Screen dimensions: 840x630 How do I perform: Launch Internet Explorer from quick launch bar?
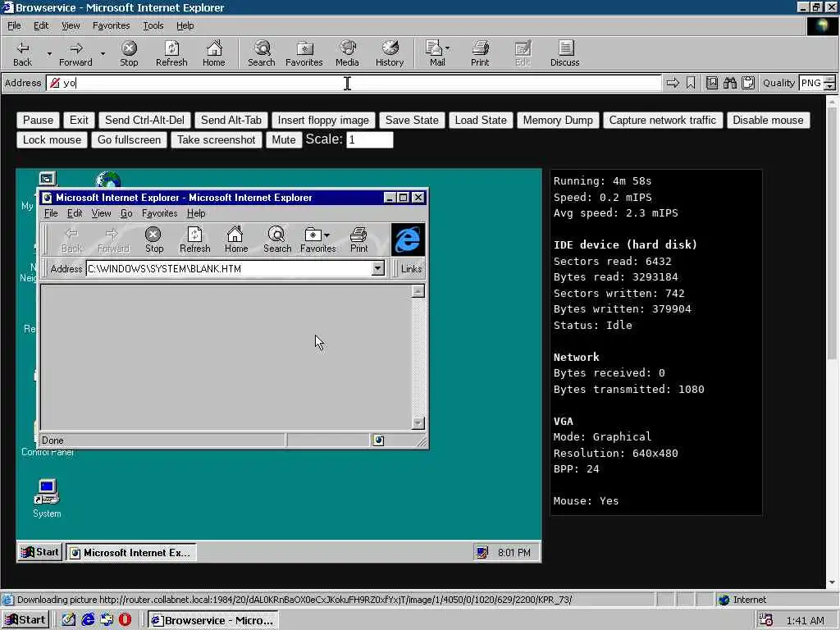pos(88,620)
